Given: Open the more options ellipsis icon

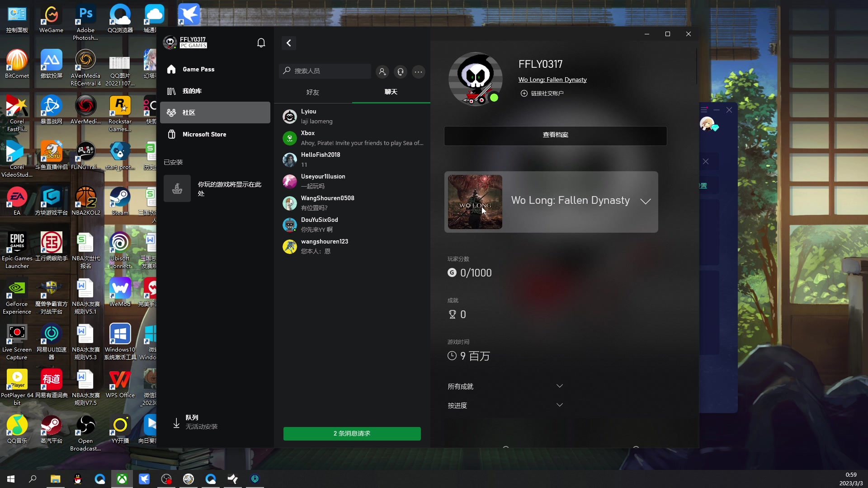Looking at the screenshot, I should coord(419,71).
